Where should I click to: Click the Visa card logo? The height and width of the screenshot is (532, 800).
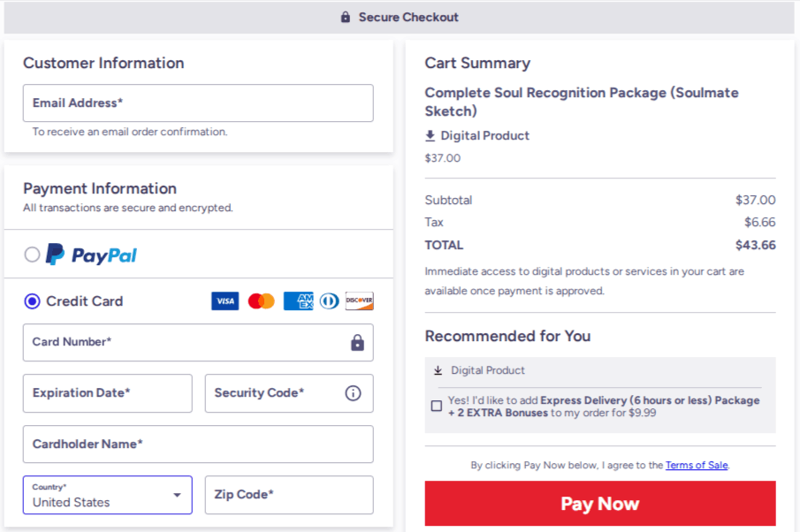[225, 301]
